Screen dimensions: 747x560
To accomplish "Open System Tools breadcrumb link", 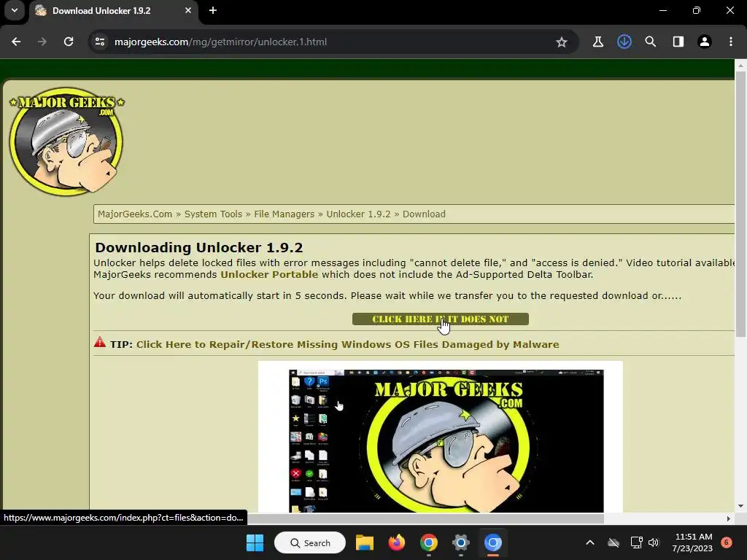I will [x=213, y=214].
